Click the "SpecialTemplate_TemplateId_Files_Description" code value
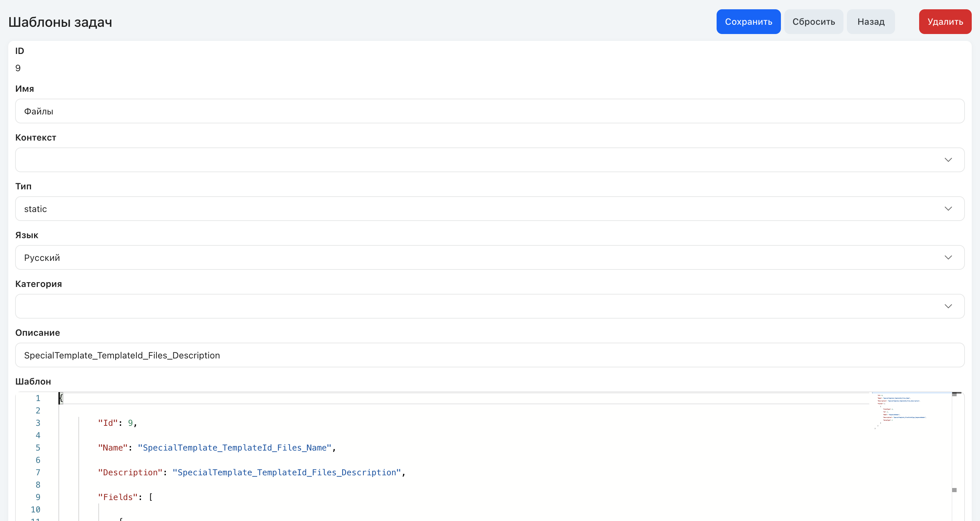 287,472
